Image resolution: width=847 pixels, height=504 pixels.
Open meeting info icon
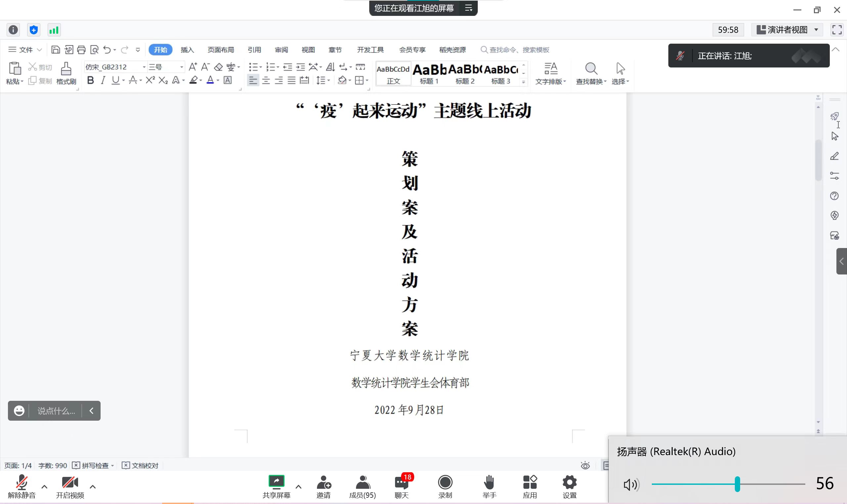click(13, 30)
